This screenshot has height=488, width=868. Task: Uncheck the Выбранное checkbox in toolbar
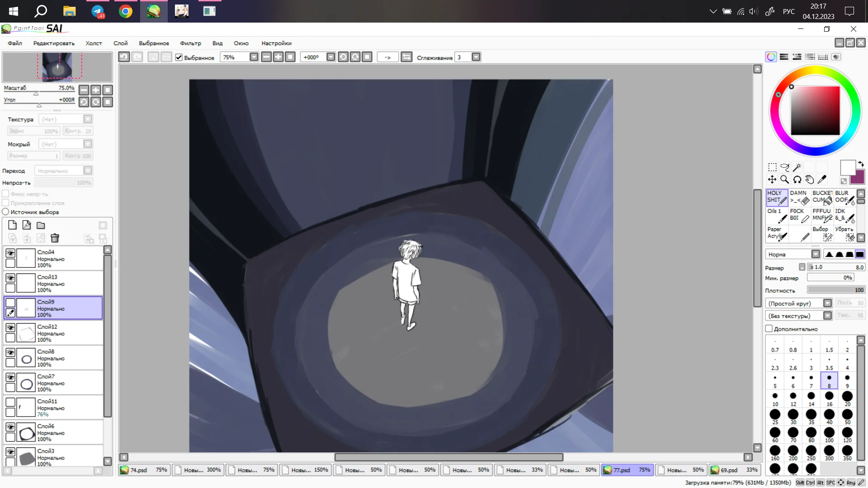[x=179, y=57]
